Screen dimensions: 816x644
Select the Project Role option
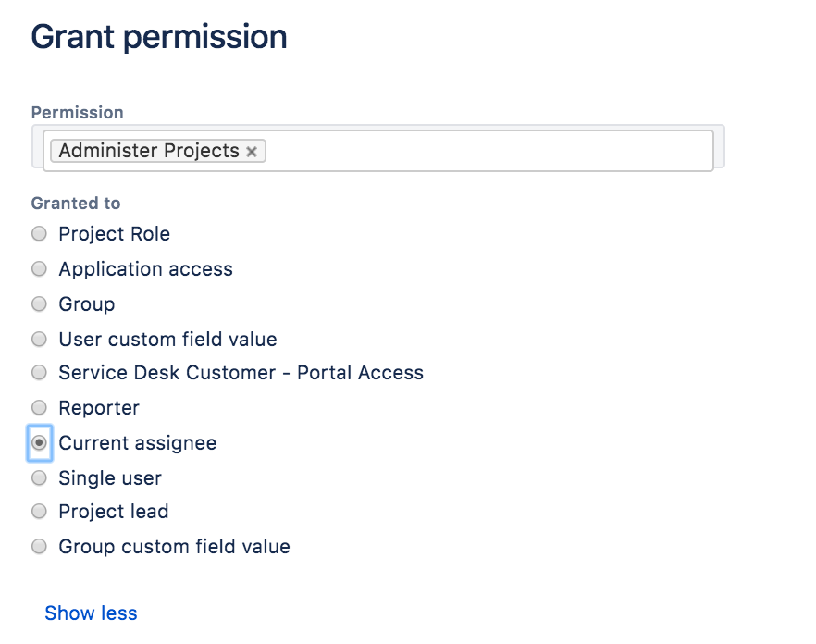pyautogui.click(x=39, y=233)
